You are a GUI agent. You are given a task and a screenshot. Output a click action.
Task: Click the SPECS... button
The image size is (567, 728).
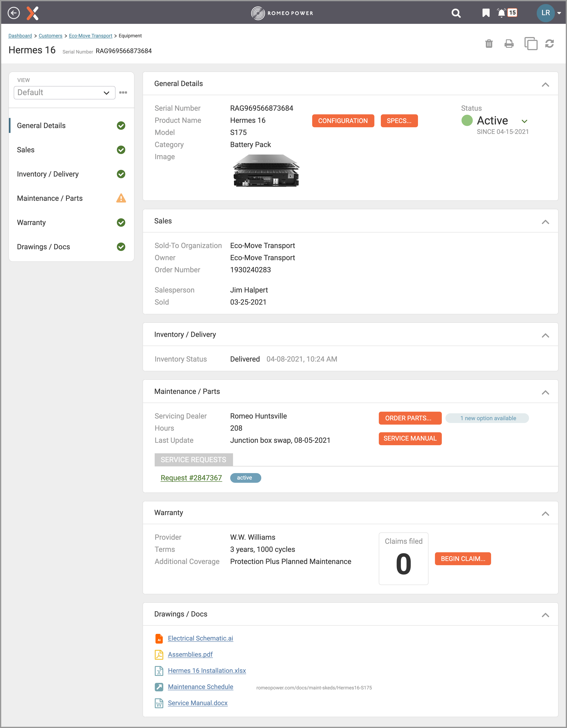tap(399, 121)
